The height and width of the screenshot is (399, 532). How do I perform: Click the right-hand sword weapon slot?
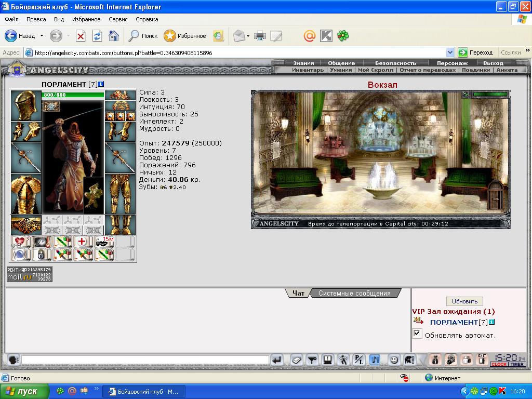(x=120, y=158)
